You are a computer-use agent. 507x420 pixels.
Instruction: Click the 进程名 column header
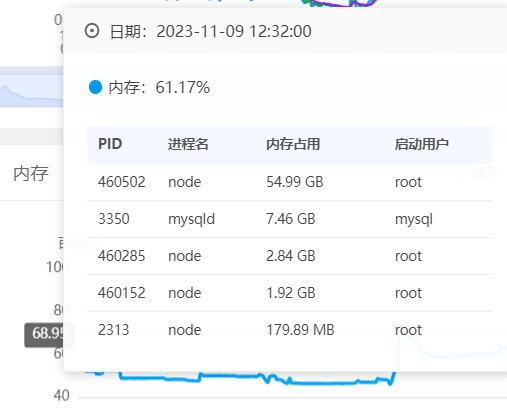pyautogui.click(x=188, y=144)
